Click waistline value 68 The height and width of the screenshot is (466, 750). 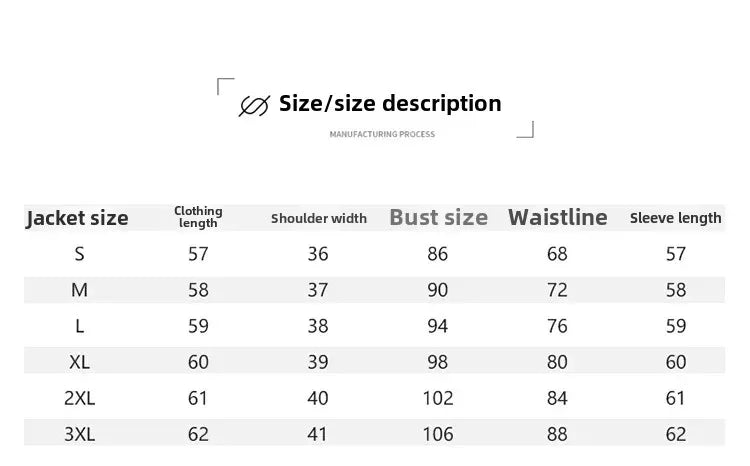tap(557, 254)
